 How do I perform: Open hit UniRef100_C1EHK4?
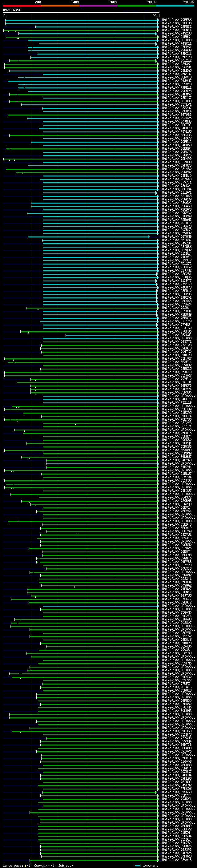(x=176, y=37)
